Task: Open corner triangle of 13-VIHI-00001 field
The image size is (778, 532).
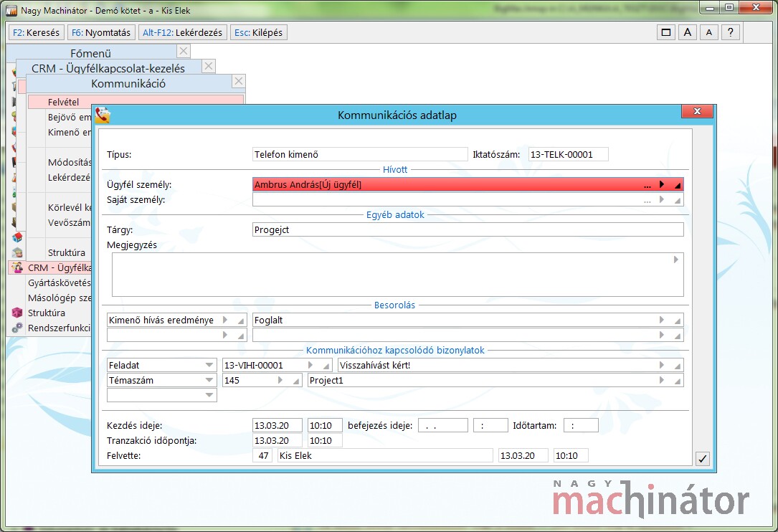Action: [326, 366]
